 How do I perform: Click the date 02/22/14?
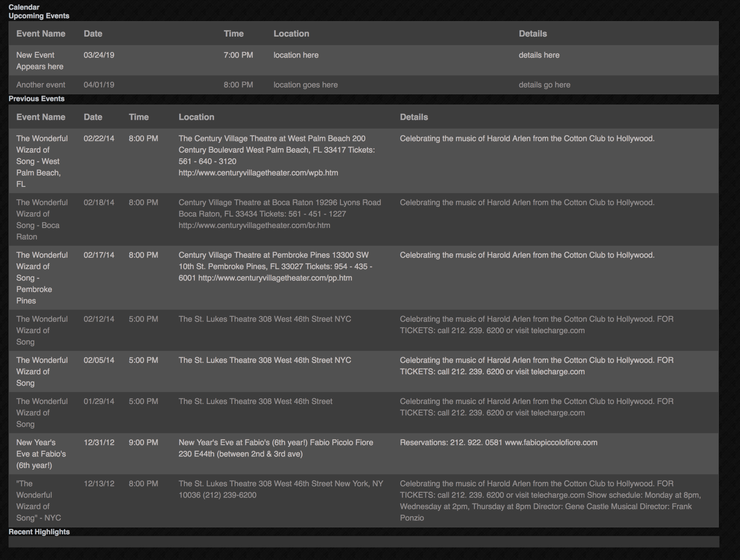(x=99, y=138)
